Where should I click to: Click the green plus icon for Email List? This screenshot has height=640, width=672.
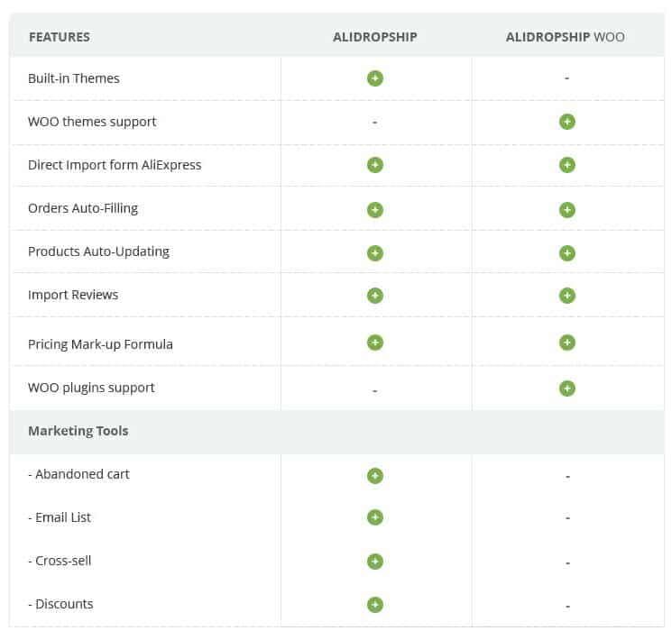tap(375, 517)
